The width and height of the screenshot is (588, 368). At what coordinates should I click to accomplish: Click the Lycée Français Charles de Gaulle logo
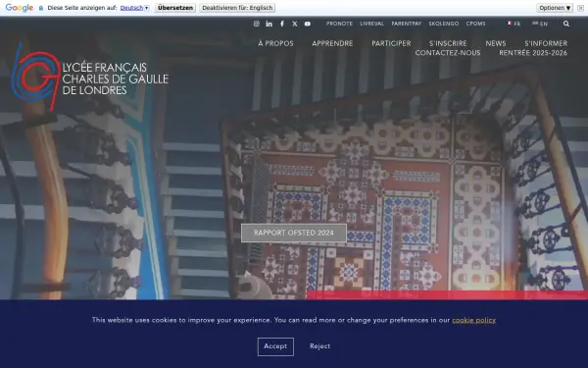(90, 77)
